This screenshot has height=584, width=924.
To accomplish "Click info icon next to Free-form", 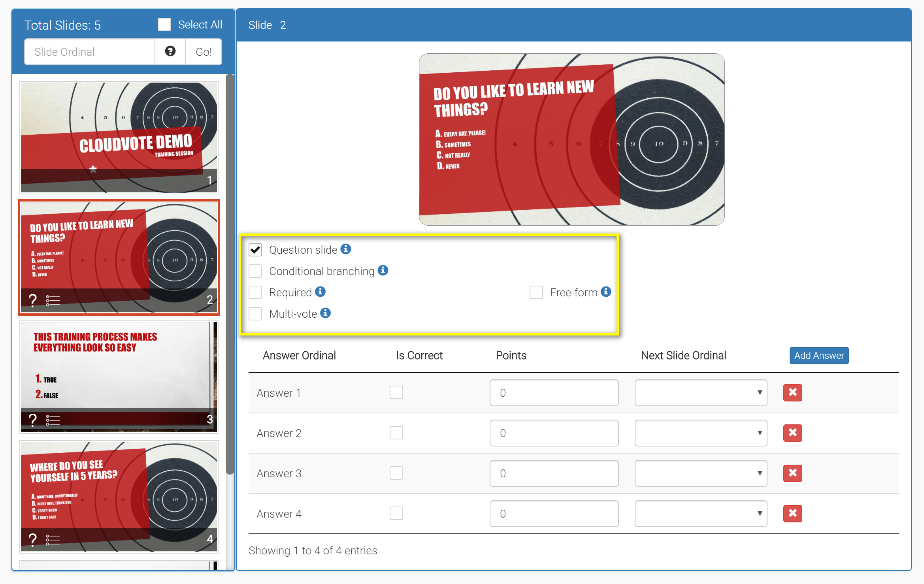I will point(605,292).
